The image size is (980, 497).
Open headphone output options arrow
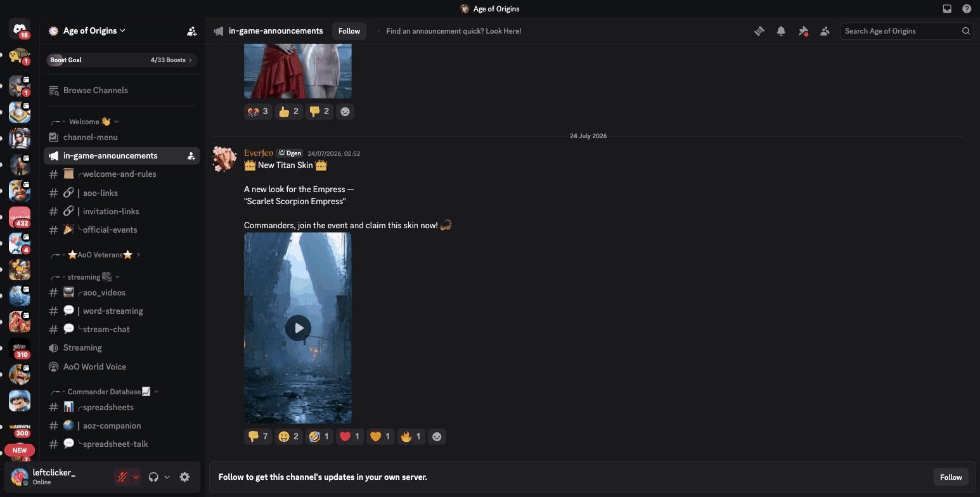point(167,477)
